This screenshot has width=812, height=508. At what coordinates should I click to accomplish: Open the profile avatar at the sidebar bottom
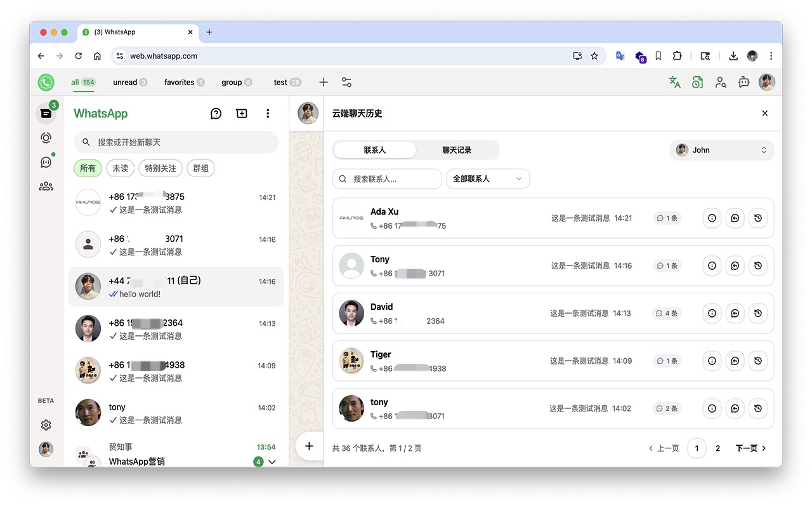tap(46, 449)
